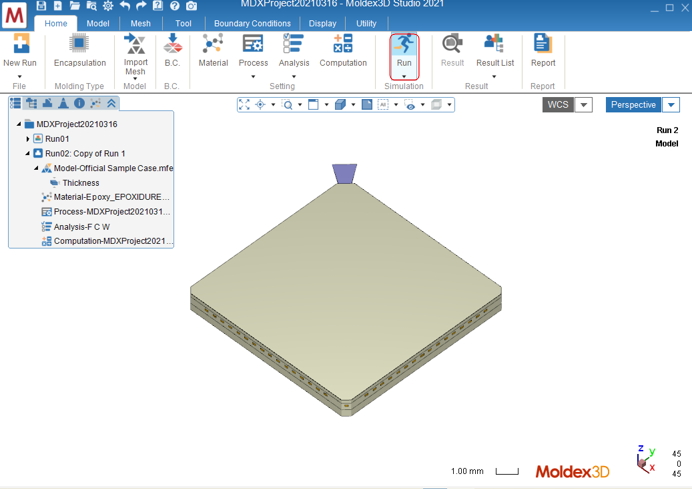
Task: Switch to the Tool ribbon tab
Action: click(183, 23)
